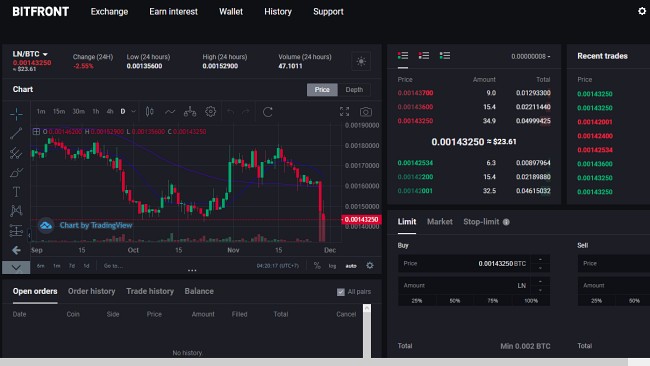Image resolution: width=650 pixels, height=366 pixels.
Task: Select the trend line drawing tool
Action: pyautogui.click(x=16, y=133)
